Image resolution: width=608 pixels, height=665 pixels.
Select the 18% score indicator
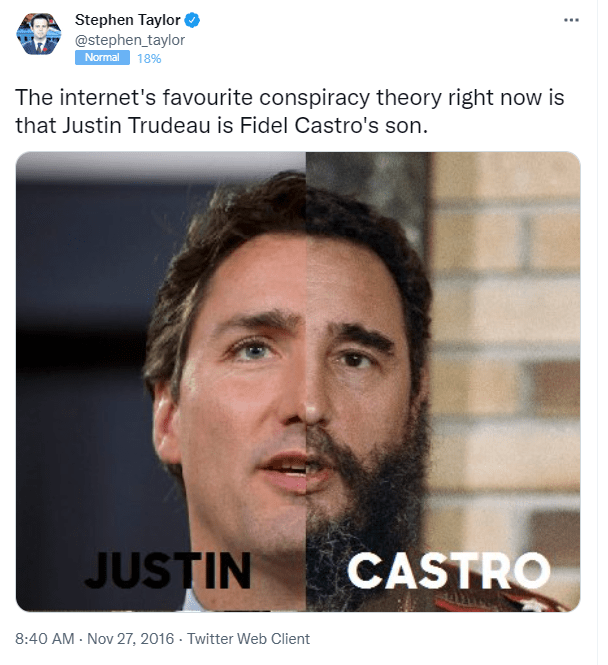coord(149,59)
